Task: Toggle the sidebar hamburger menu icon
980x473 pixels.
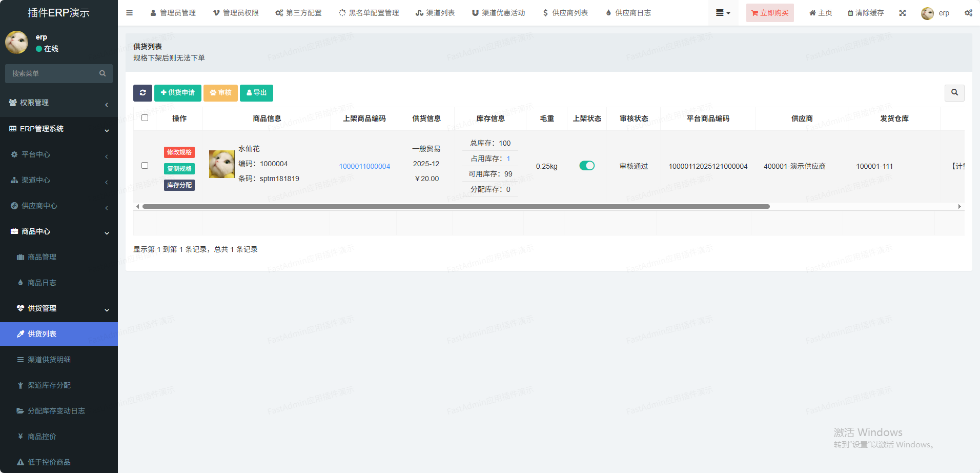Action: click(x=130, y=13)
